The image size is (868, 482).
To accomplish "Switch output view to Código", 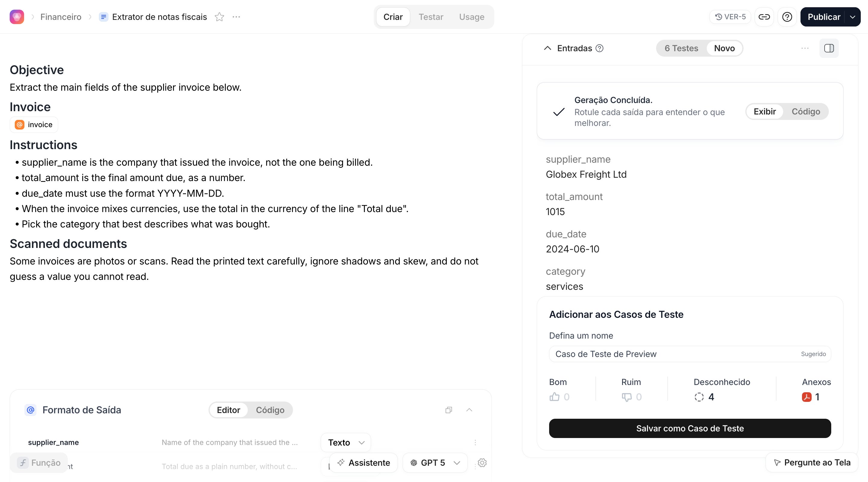I will (806, 111).
